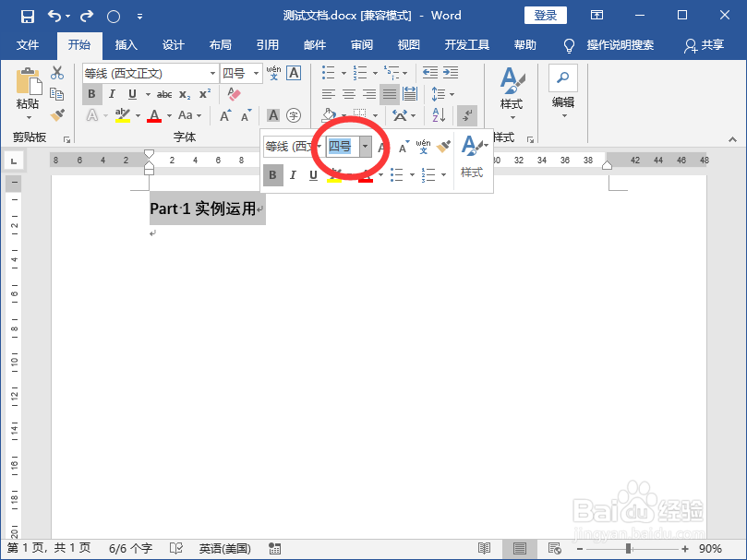Click the 登录 sign-in button
The image size is (747, 560).
pyautogui.click(x=545, y=15)
